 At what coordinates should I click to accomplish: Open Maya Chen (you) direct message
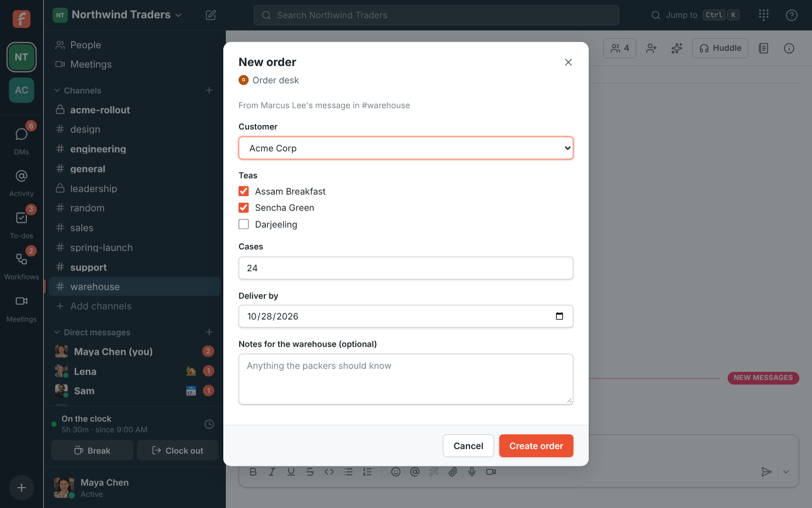click(134, 352)
